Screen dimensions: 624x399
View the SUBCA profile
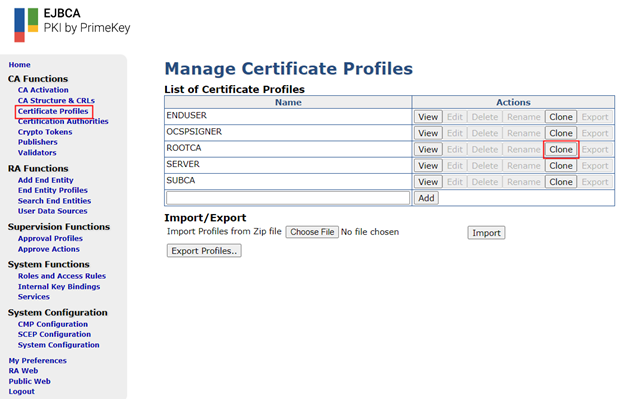coord(428,182)
